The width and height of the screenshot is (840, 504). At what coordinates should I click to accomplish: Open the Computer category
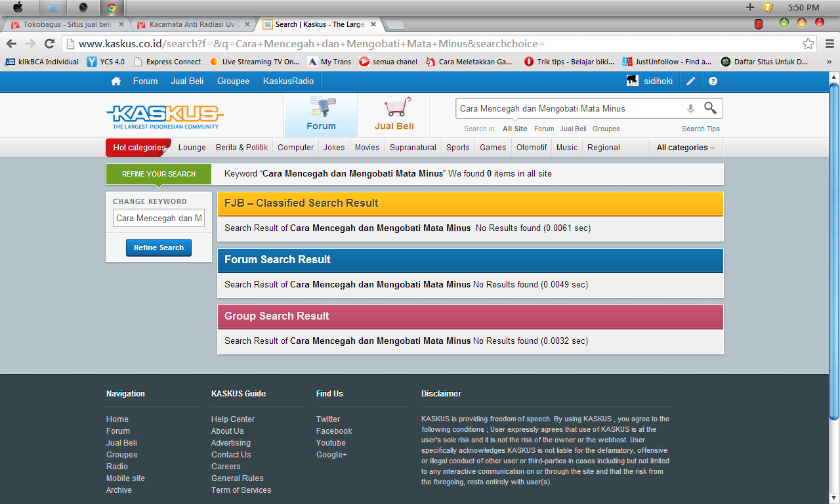(295, 148)
